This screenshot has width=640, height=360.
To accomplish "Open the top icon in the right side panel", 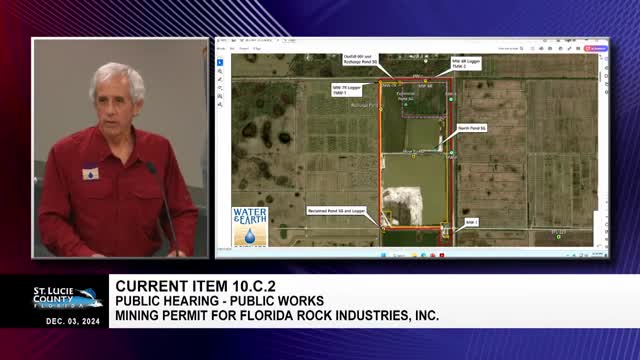I will coord(607,59).
